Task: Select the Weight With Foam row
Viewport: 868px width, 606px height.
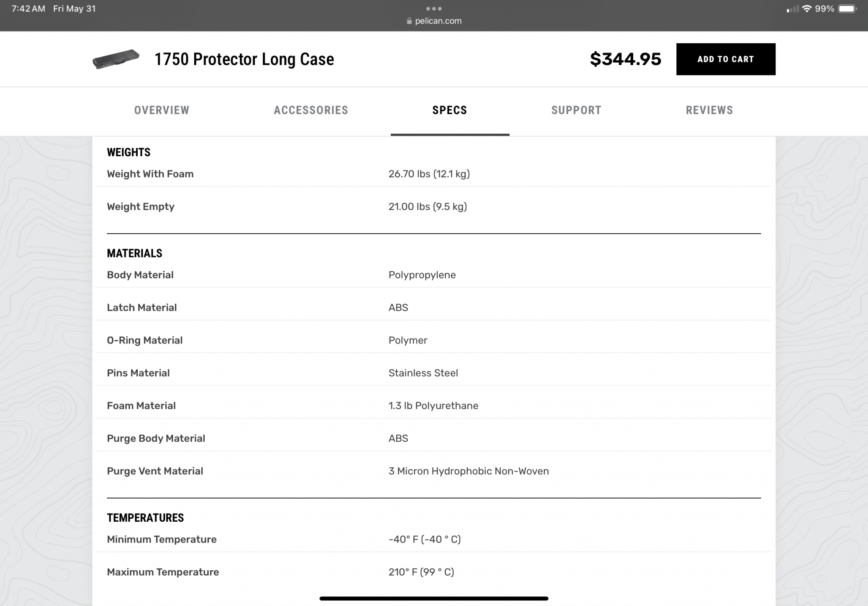Action: 434,174
